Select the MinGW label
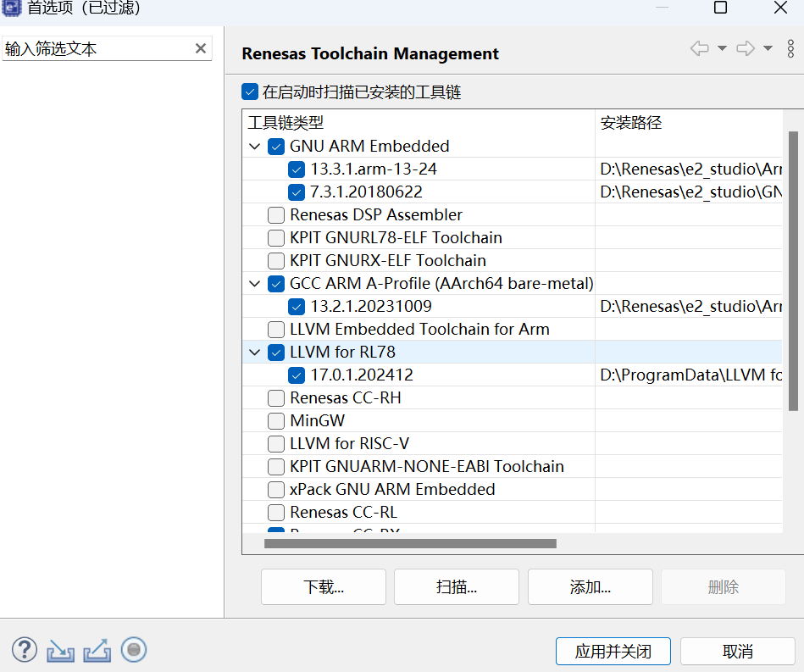The height and width of the screenshot is (672, 804). tap(318, 421)
